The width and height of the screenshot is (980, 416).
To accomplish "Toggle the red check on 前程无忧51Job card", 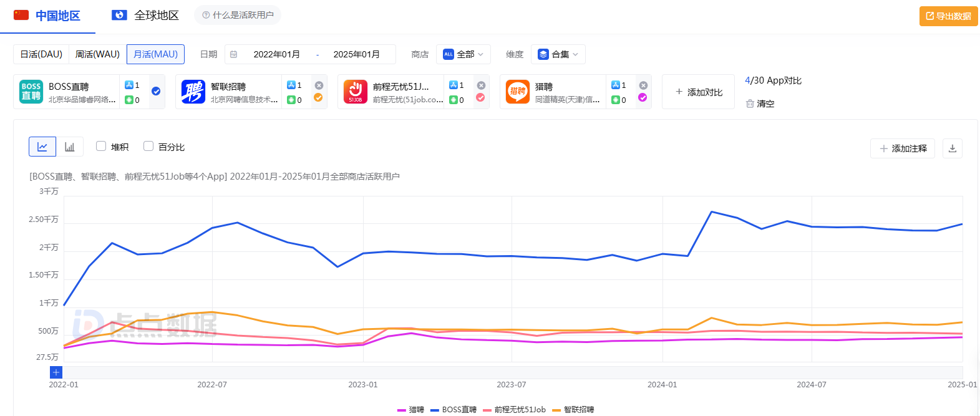I will click(x=480, y=97).
